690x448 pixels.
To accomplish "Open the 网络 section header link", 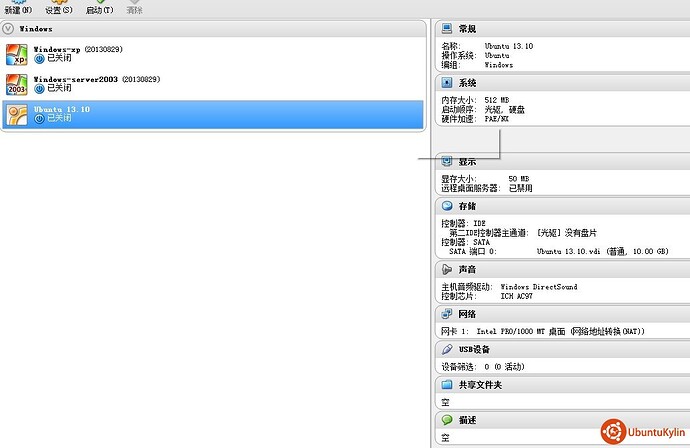I will point(467,314).
